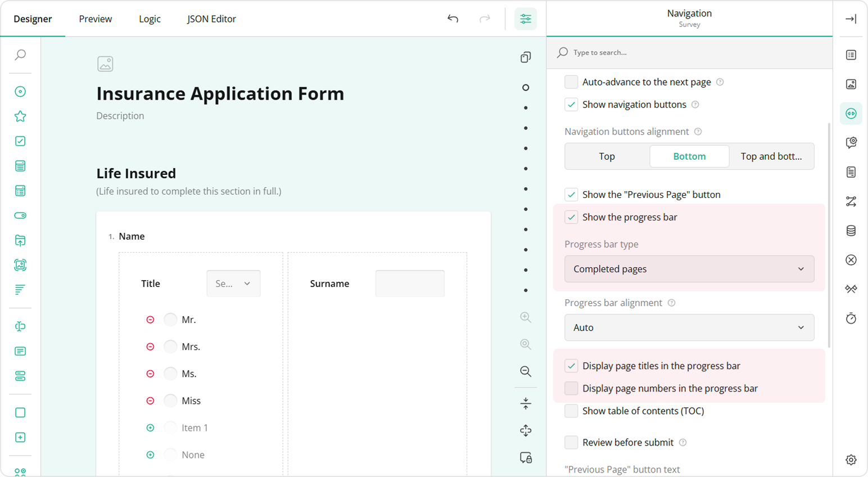This screenshot has height=477, width=868.
Task: Toggle the property grid settings icon
Action: tap(525, 19)
